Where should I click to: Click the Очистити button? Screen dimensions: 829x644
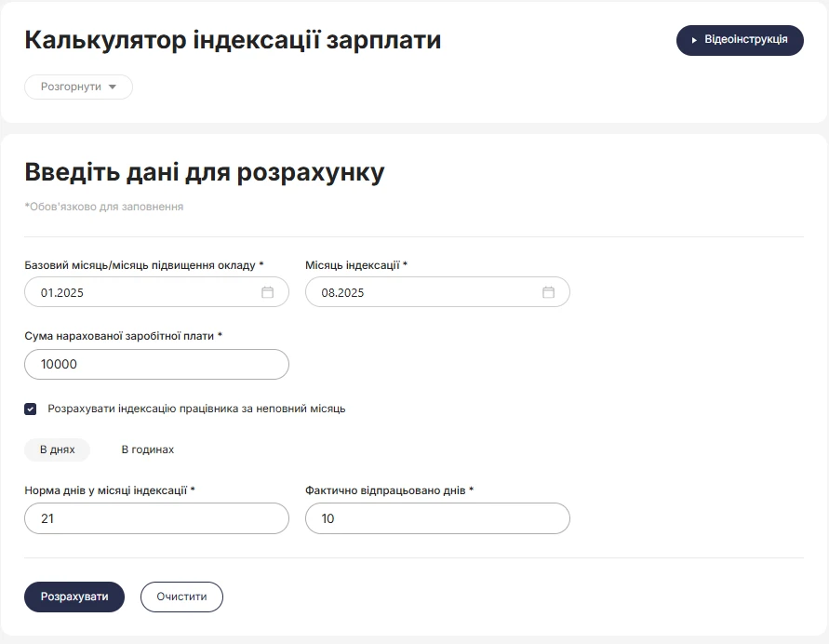[x=181, y=597]
